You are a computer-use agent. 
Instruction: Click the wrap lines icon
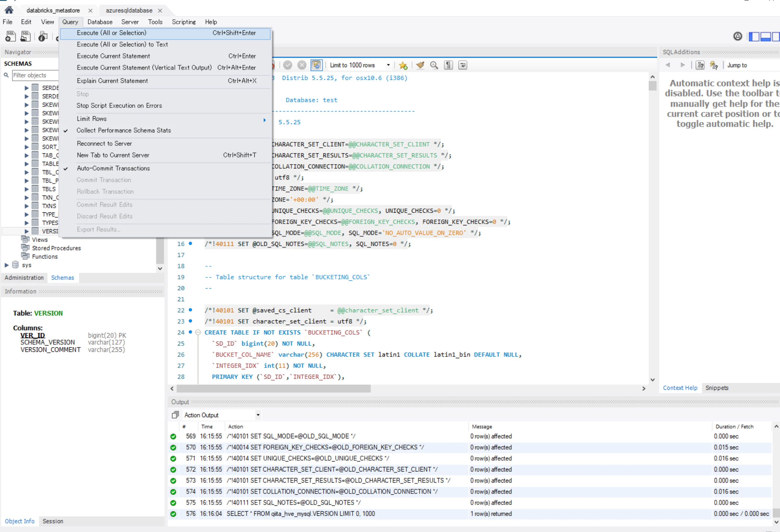click(x=463, y=65)
